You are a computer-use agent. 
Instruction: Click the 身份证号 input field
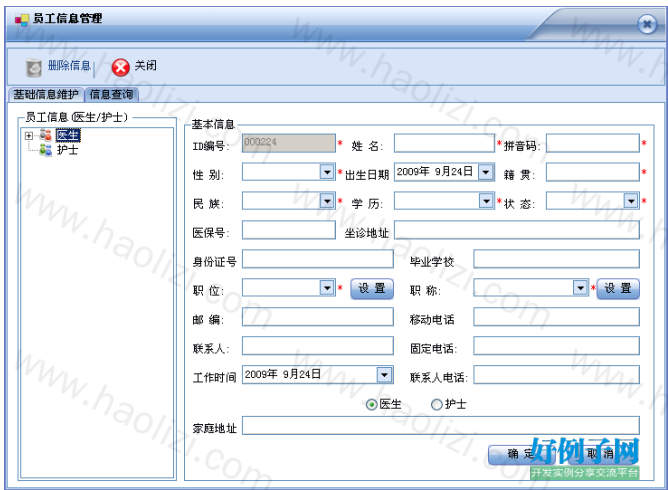(x=318, y=259)
